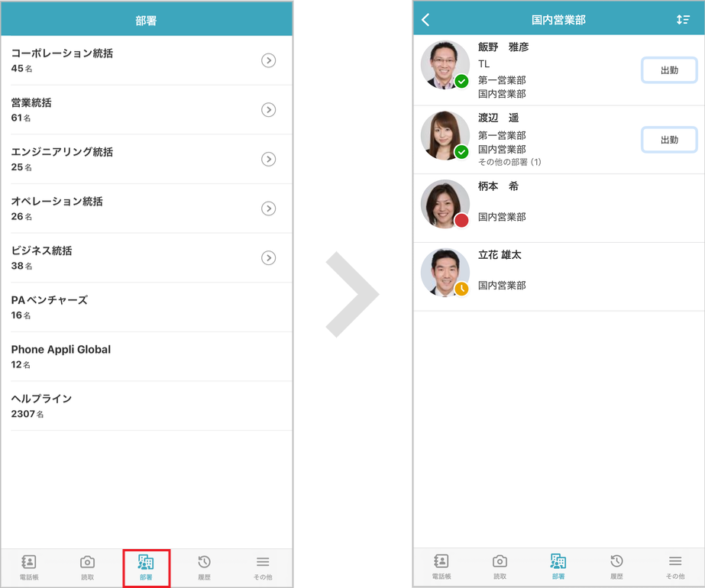Select the Phone Appli Global department row
The height and width of the screenshot is (588, 705).
147,357
